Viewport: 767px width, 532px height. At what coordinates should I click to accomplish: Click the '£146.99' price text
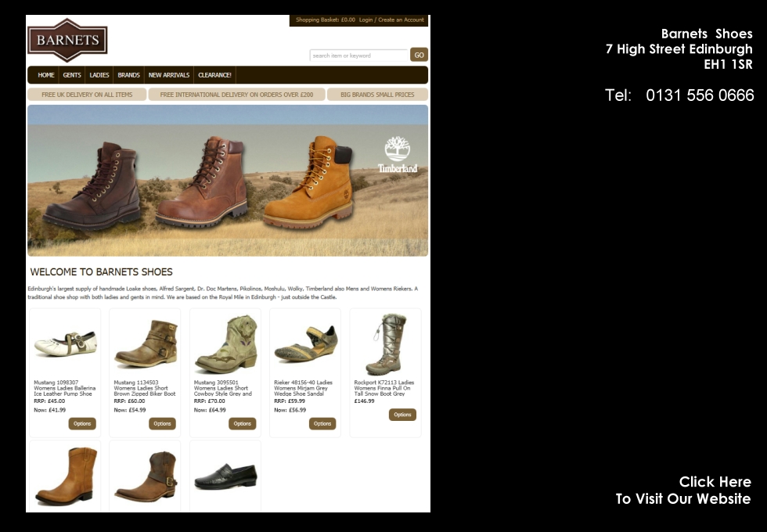365,401
